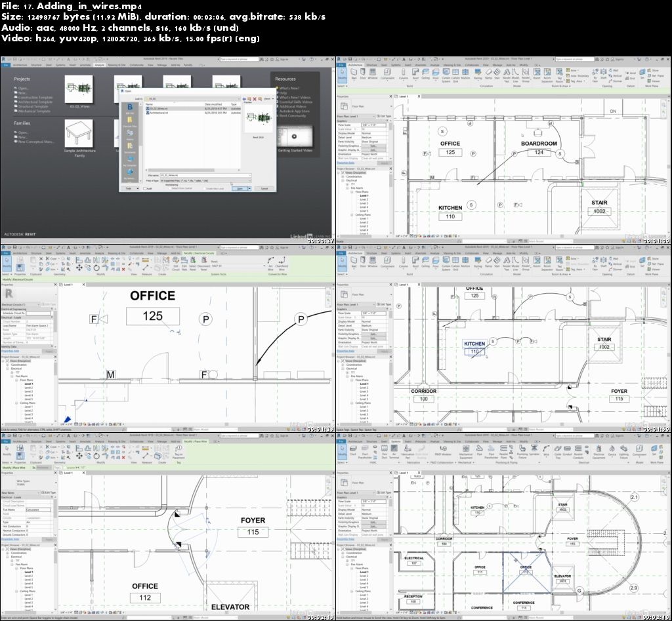
Task: Select the Roof tool in Boardroom frame ribbon
Action: pyautogui.click(x=415, y=74)
